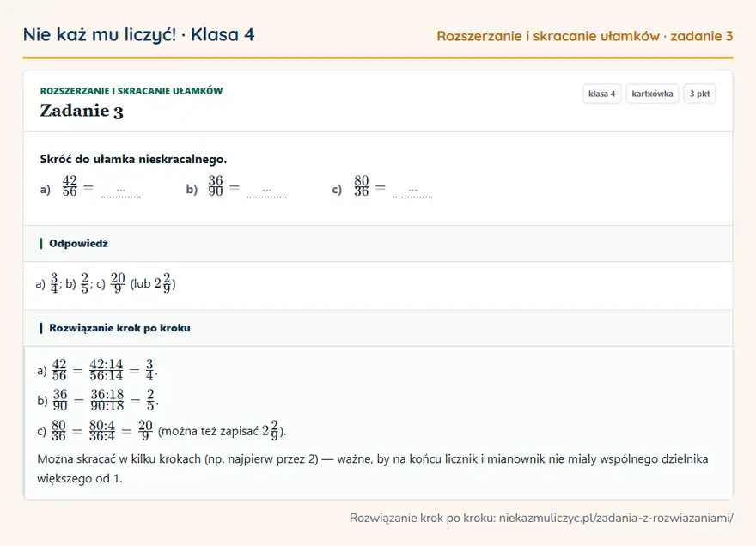
Task: Click the fraction 42/56 in exercise a)
Action: tap(70, 186)
